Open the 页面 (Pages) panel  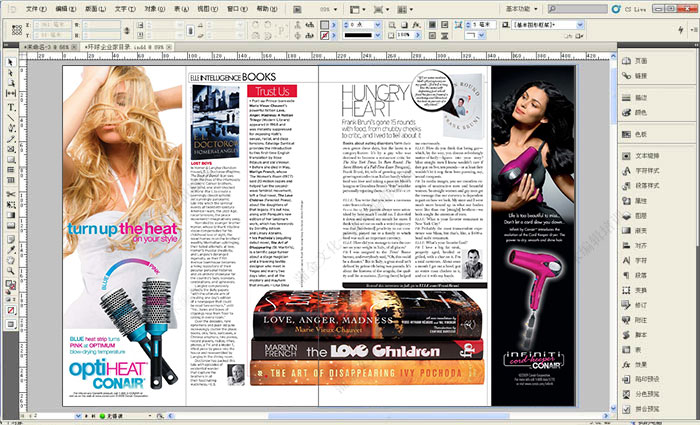(x=635, y=61)
